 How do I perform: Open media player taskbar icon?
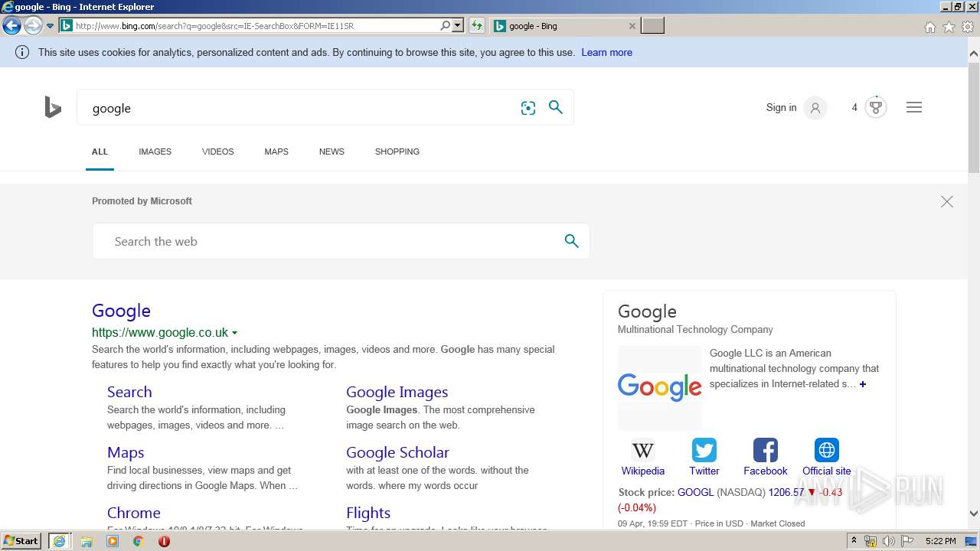click(x=113, y=541)
